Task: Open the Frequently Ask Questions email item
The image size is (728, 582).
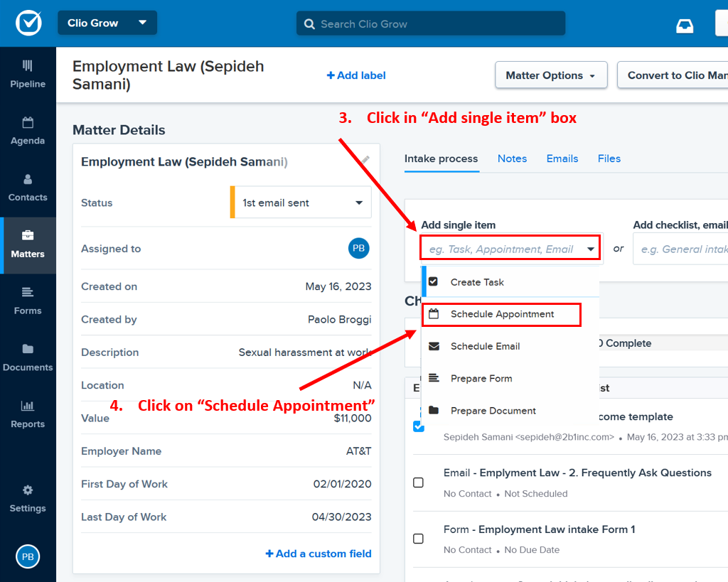Action: 577,473
